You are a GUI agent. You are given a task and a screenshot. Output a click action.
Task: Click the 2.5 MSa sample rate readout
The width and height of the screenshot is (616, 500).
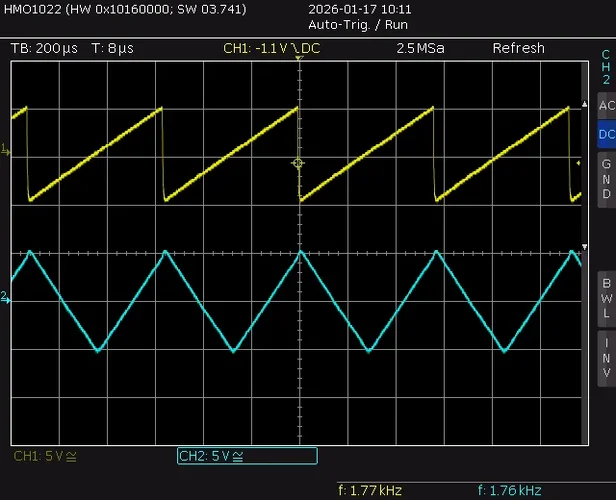pos(420,48)
